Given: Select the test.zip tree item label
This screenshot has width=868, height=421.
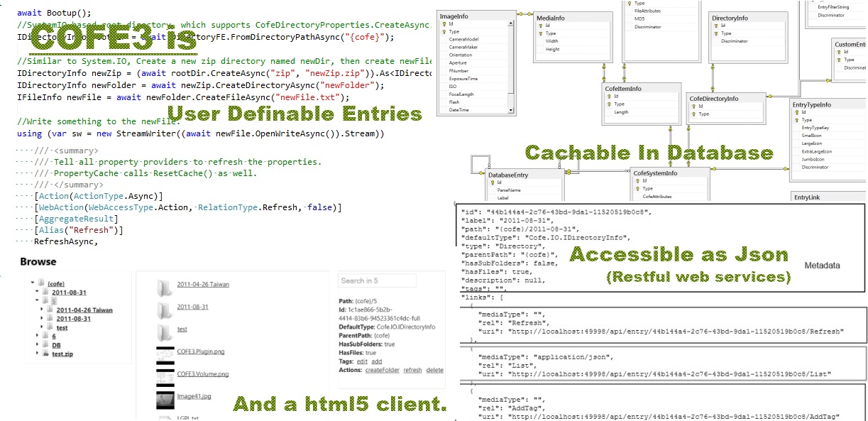Looking at the screenshot, I should click(x=62, y=354).
